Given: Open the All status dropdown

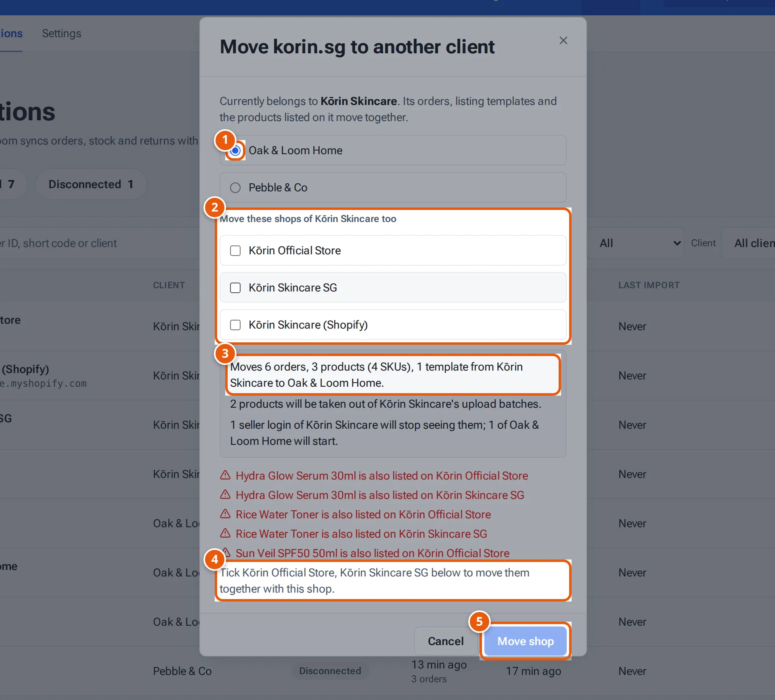Looking at the screenshot, I should [636, 243].
